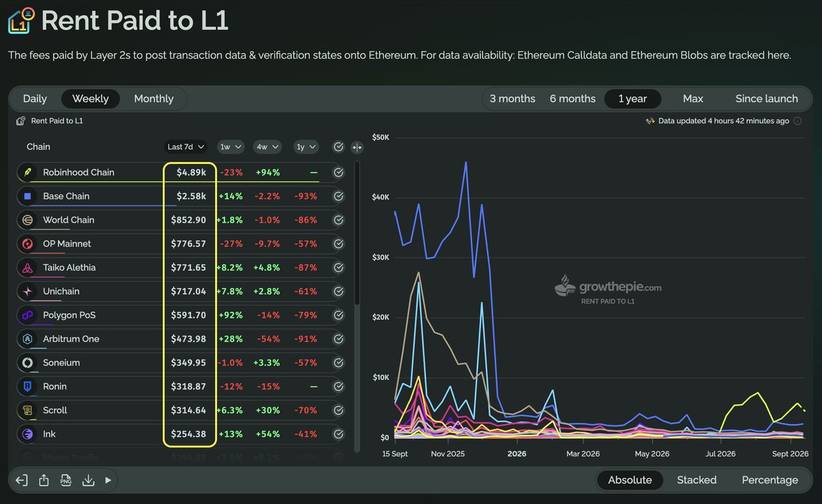Click the play animation triangle icon
This screenshot has height=504, width=822.
[108, 480]
